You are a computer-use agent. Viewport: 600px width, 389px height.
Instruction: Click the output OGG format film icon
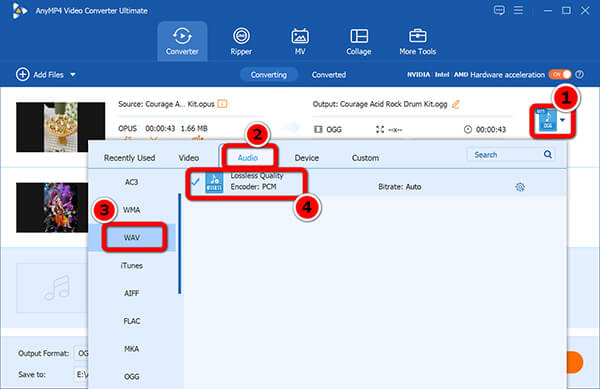click(x=318, y=129)
